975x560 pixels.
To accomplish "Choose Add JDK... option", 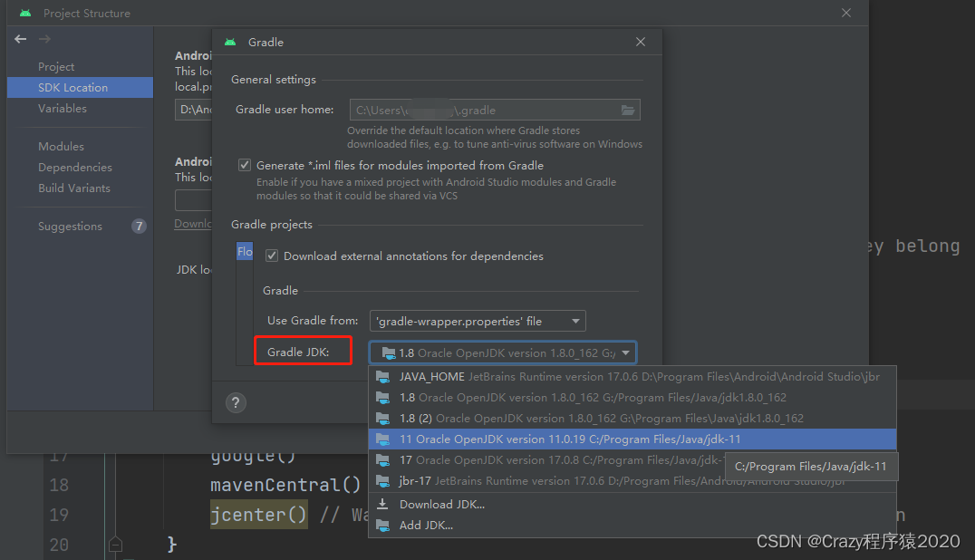I will tap(632, 526).
